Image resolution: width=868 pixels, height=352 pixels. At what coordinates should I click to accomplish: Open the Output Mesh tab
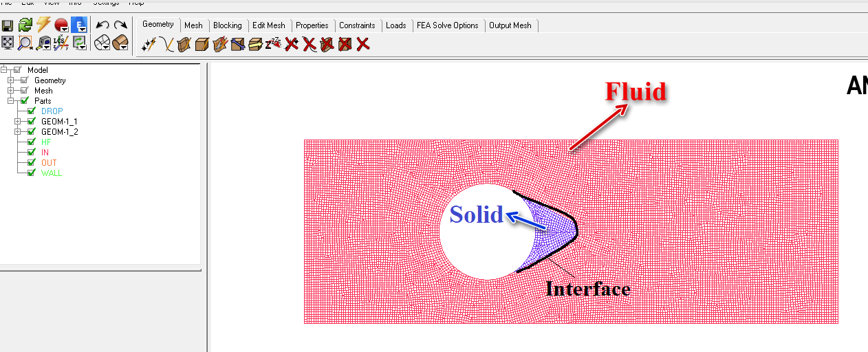click(x=510, y=25)
